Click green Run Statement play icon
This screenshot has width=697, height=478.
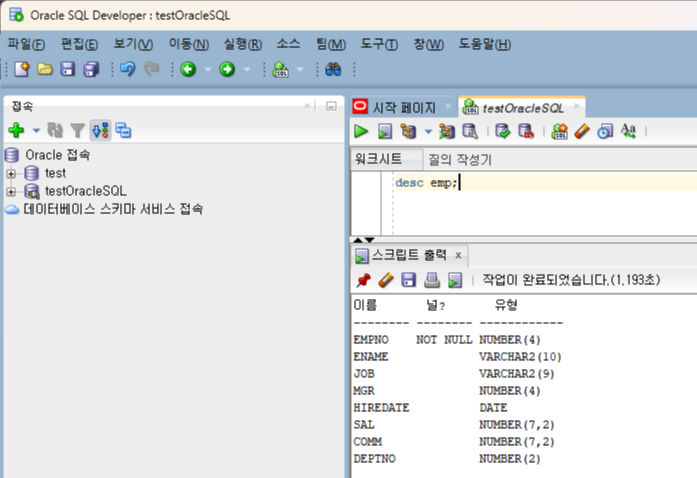361,131
